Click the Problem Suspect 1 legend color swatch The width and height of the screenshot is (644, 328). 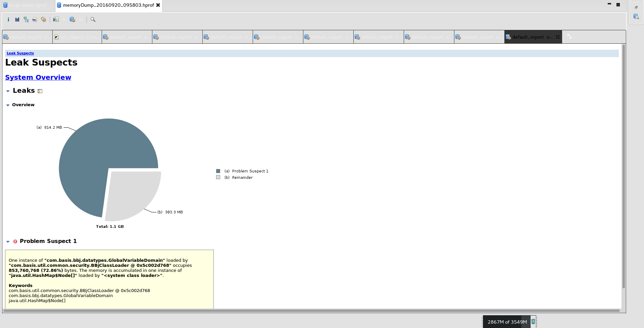click(x=218, y=171)
